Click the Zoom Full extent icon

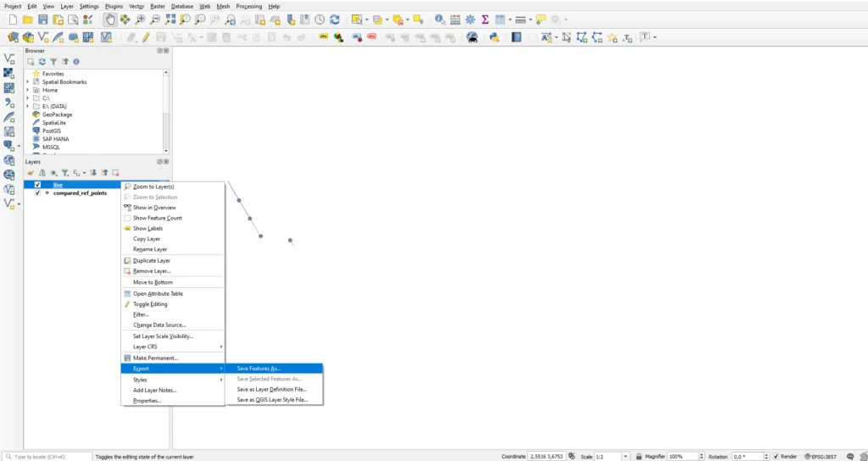click(170, 19)
